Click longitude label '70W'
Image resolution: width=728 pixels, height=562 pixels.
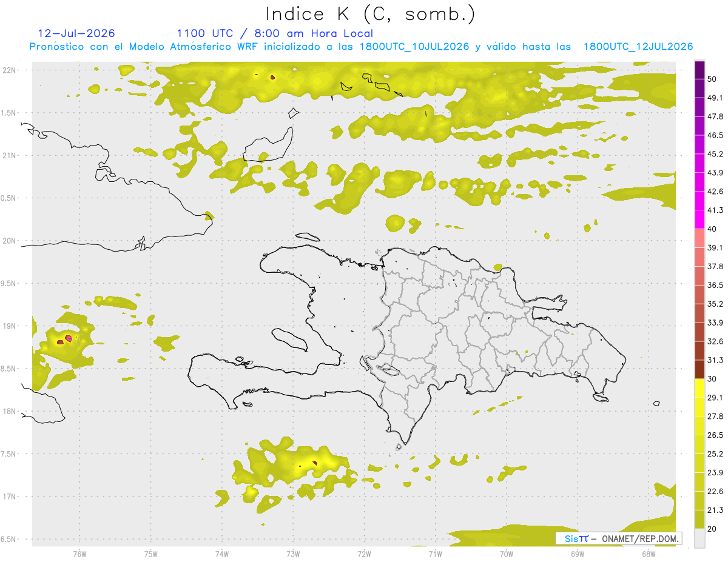click(x=506, y=554)
